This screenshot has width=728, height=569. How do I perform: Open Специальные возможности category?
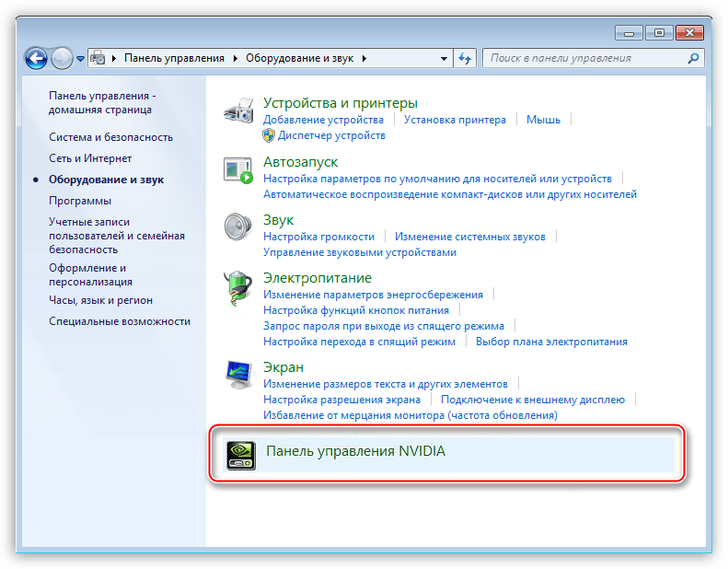coord(120,321)
